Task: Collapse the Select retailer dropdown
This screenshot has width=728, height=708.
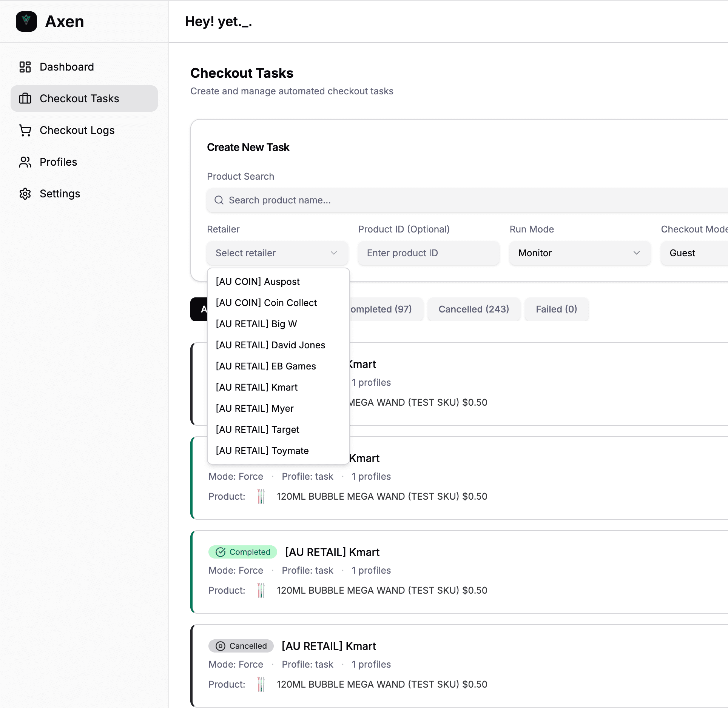Action: pyautogui.click(x=277, y=253)
